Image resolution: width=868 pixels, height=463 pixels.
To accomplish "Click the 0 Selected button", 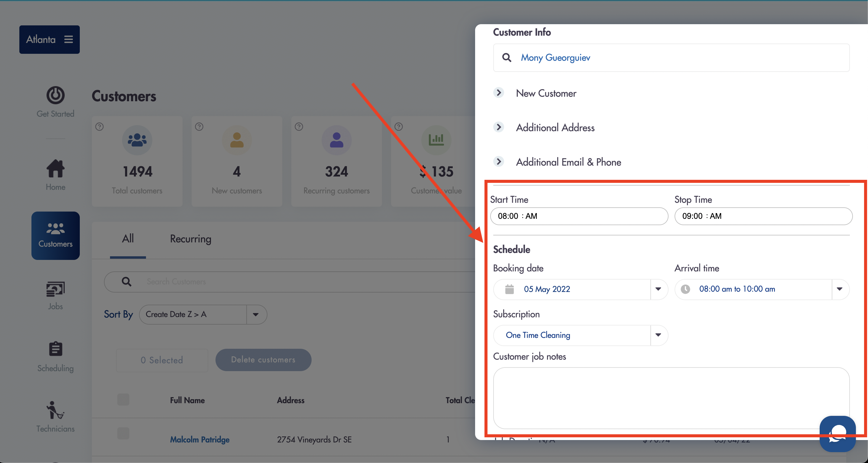I will (162, 360).
